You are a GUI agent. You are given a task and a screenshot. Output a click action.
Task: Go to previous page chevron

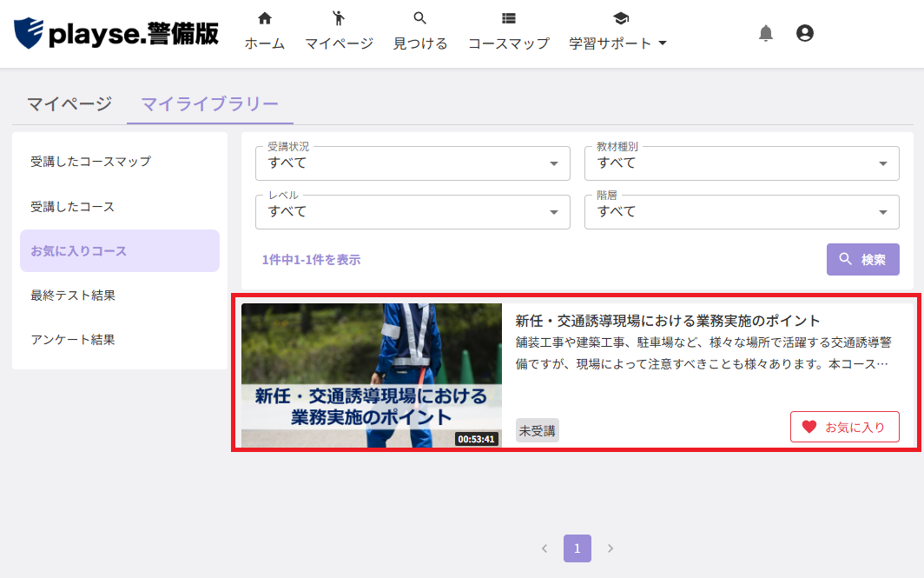544,548
